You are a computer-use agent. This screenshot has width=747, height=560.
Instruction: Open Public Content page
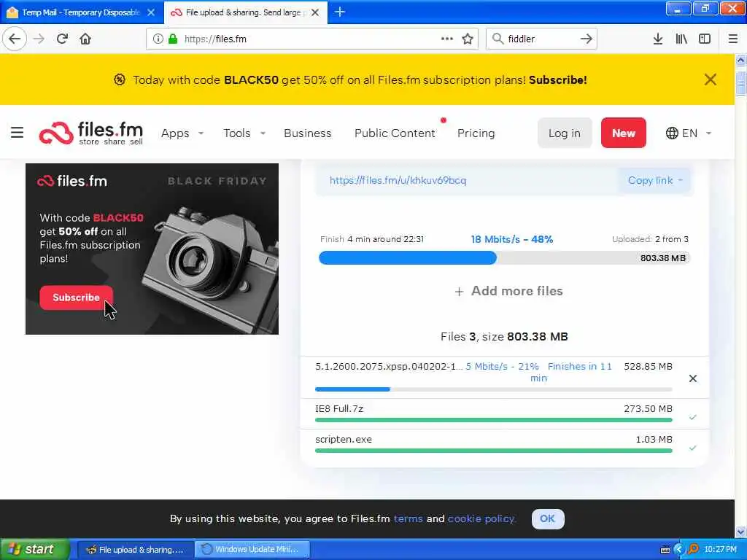pos(395,133)
